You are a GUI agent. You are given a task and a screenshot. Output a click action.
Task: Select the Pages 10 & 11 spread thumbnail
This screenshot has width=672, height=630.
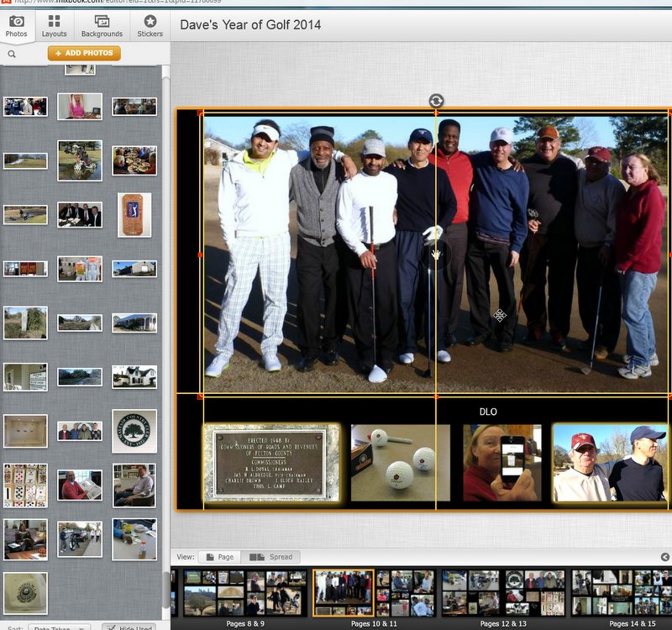coord(374,593)
